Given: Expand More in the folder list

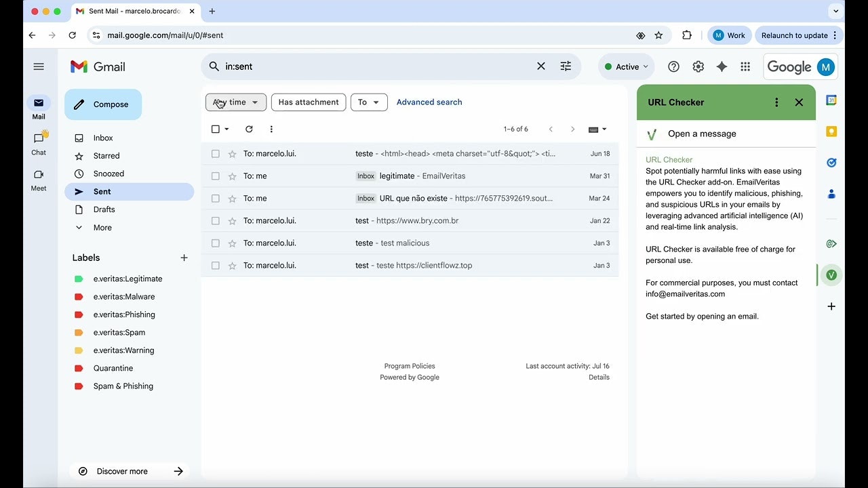Looking at the screenshot, I should [x=102, y=228].
